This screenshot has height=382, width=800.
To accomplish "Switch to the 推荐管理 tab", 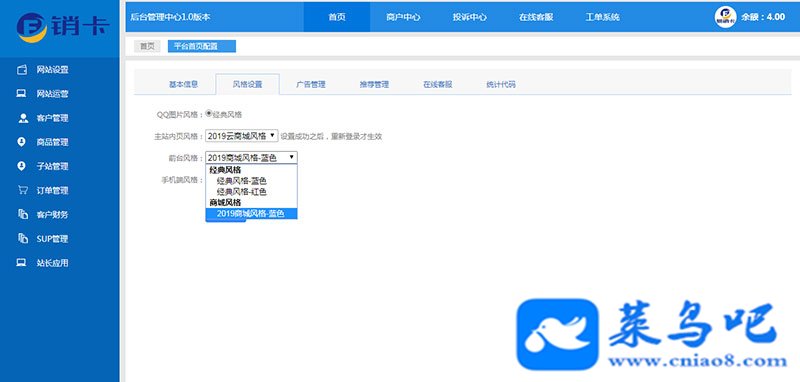I will point(374,85).
